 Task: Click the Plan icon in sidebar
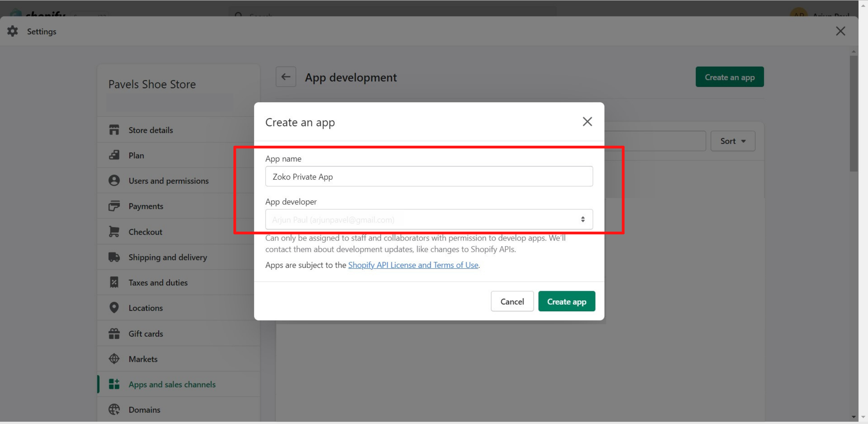click(x=114, y=155)
